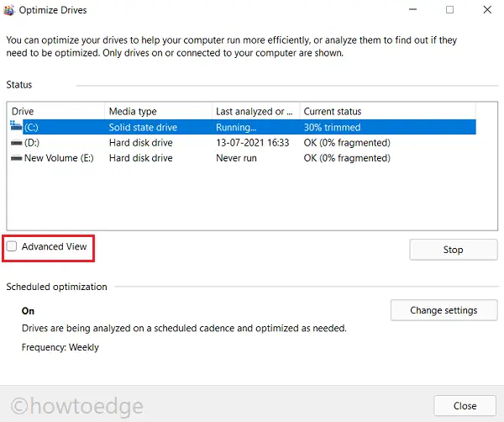Click the scheduled optimization On label
The width and height of the screenshot is (504, 422).
point(28,311)
